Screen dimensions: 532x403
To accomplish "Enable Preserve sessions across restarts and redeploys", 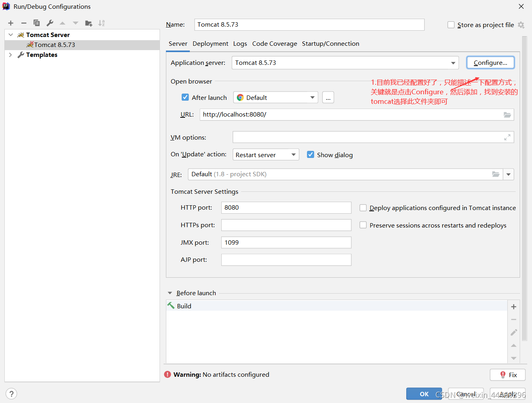I will 363,225.
